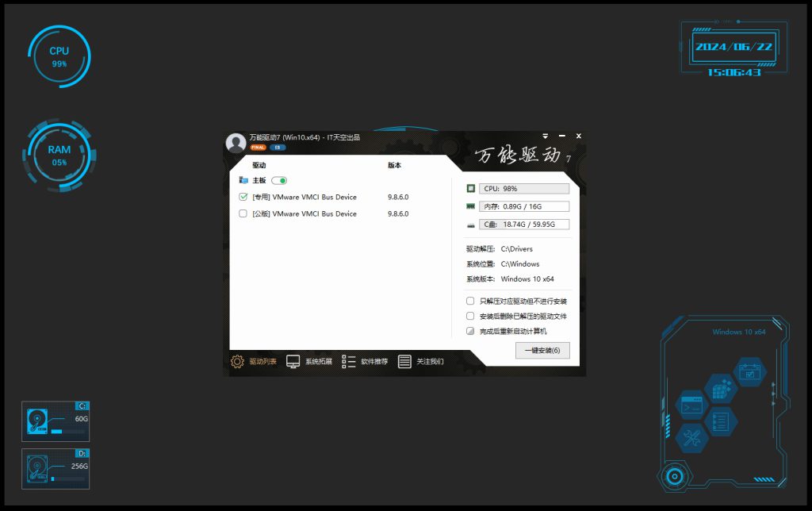Screen dimensions: 812x511
Task: Check the [公版] VMware VMCI Bus Device
Action: tap(243, 213)
